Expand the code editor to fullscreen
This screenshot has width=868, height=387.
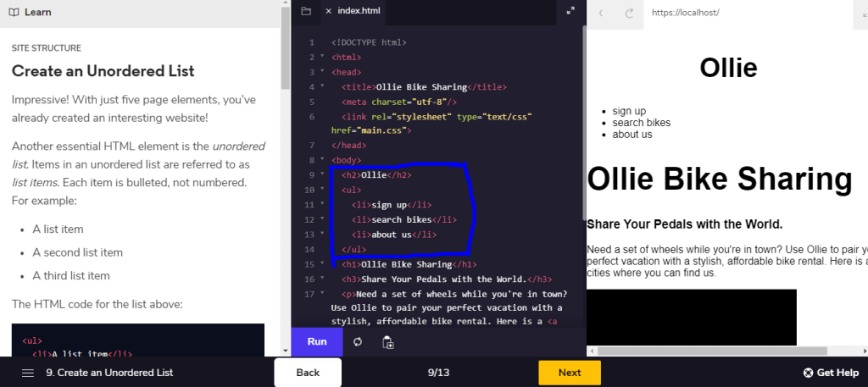pos(570,11)
